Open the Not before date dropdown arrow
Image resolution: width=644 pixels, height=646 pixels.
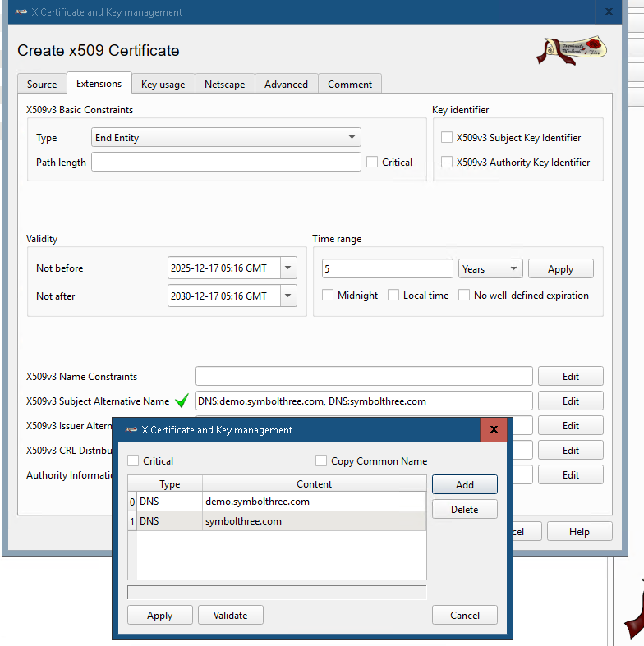pos(288,268)
